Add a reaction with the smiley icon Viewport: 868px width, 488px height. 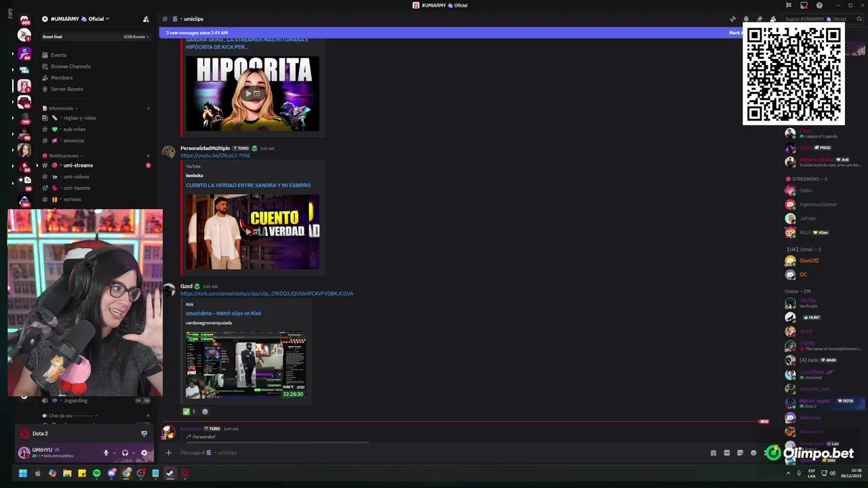click(205, 411)
